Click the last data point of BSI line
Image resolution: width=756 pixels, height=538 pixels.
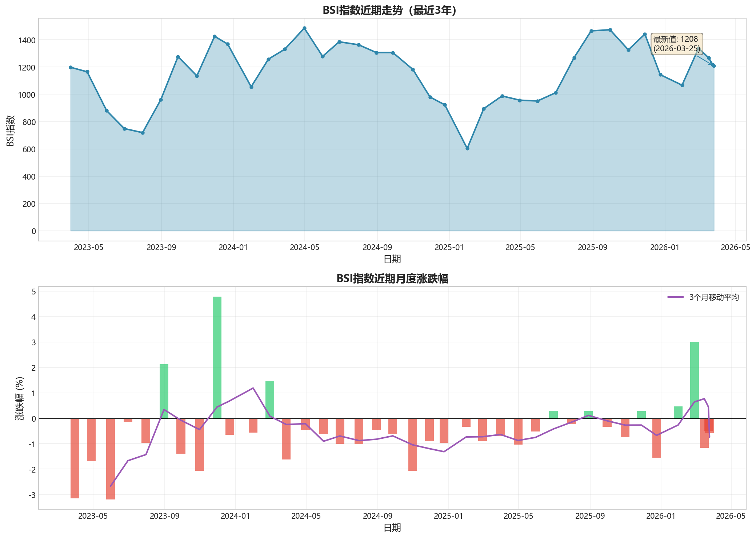point(714,66)
